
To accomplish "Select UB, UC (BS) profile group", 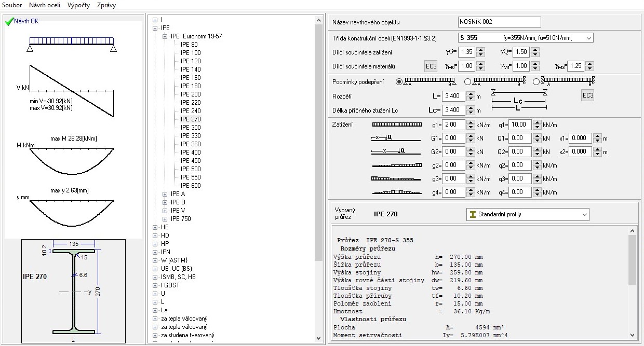I will pyautogui.click(x=177, y=269).
